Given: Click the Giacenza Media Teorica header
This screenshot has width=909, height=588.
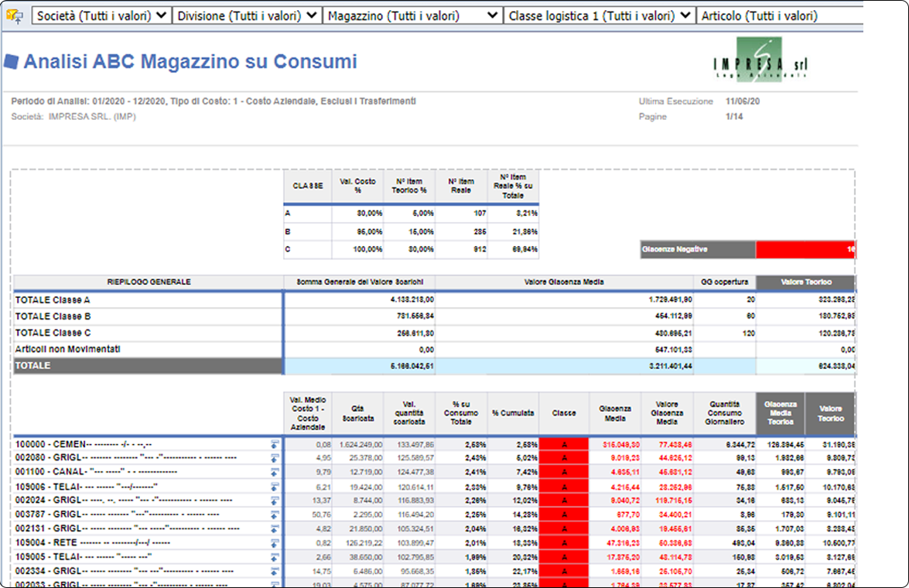Looking at the screenshot, I should tap(781, 413).
